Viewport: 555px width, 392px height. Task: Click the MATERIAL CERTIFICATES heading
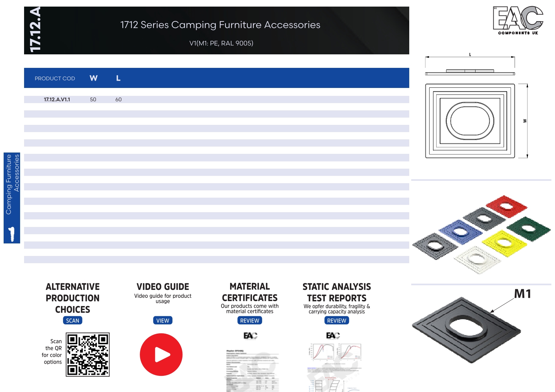click(250, 292)
